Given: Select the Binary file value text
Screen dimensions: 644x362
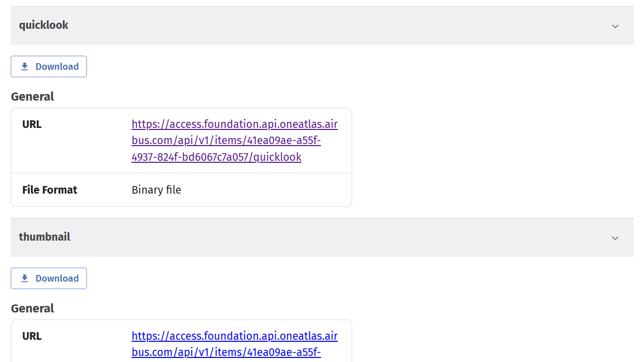Looking at the screenshot, I should click(x=156, y=190).
